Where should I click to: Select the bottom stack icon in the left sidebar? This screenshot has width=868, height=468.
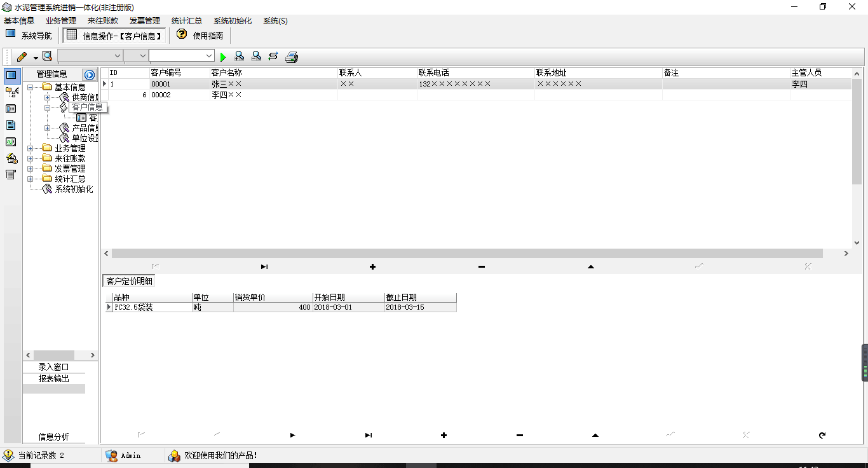pyautogui.click(x=11, y=175)
